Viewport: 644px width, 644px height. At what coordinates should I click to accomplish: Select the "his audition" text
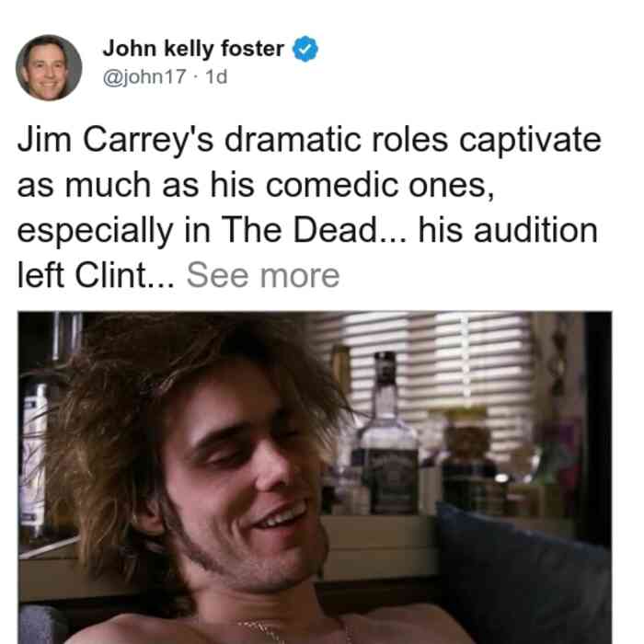click(x=508, y=230)
